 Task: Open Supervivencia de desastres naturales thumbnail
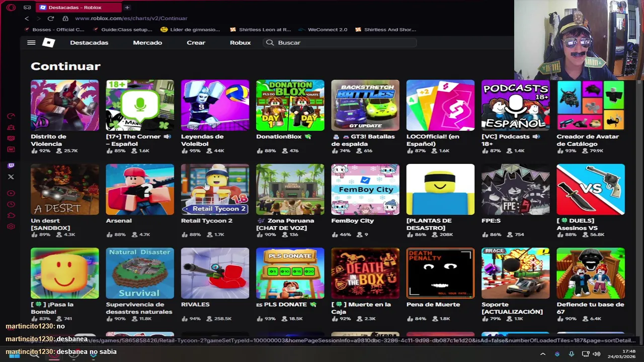click(140, 273)
